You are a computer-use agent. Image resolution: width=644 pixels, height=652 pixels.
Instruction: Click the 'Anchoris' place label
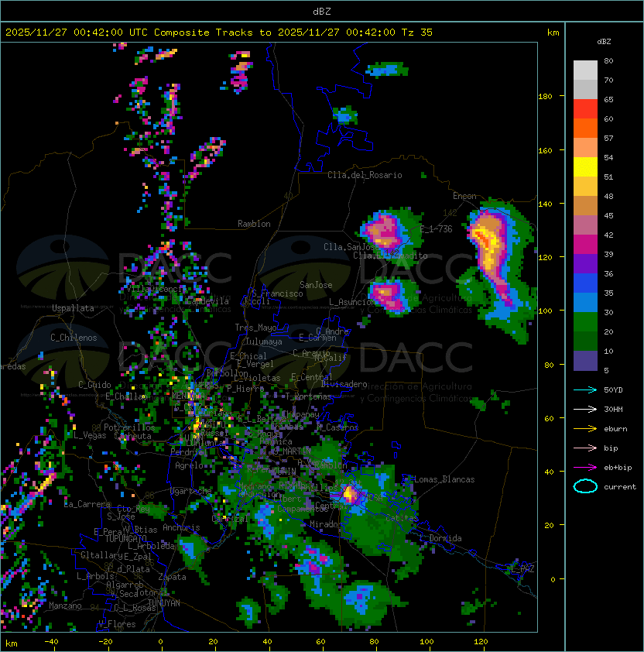coord(181,527)
